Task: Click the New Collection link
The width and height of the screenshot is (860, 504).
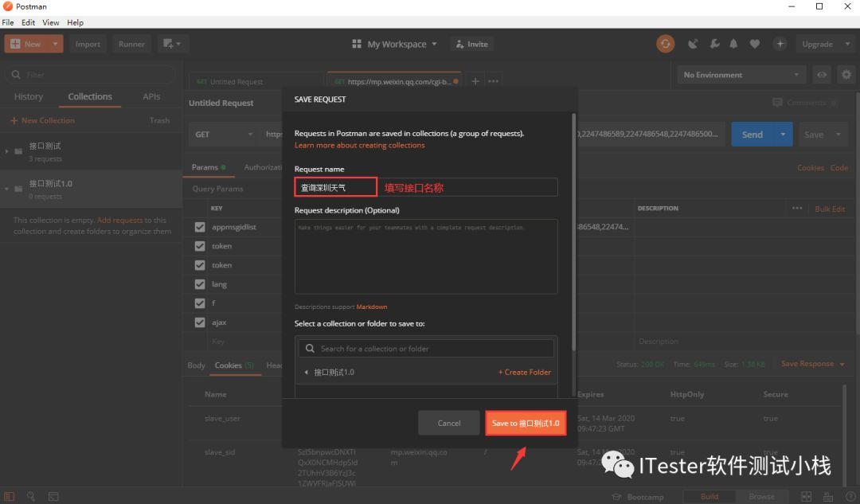Action: click(x=42, y=120)
